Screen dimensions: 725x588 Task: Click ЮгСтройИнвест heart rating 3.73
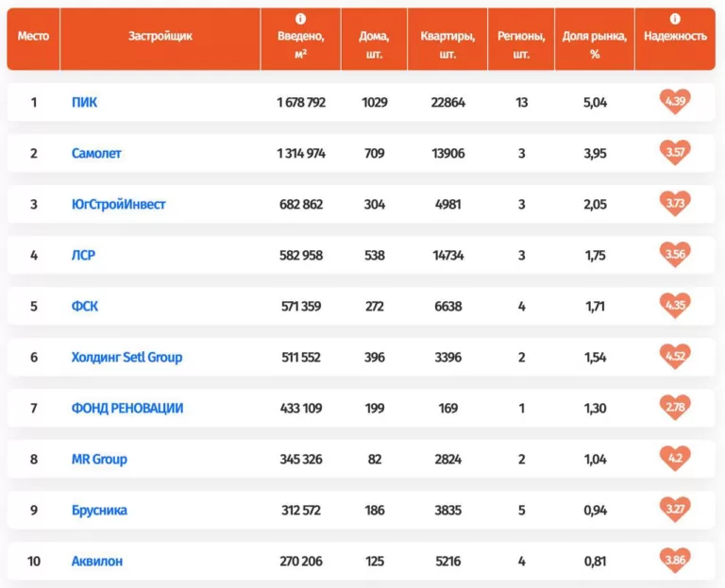(674, 204)
